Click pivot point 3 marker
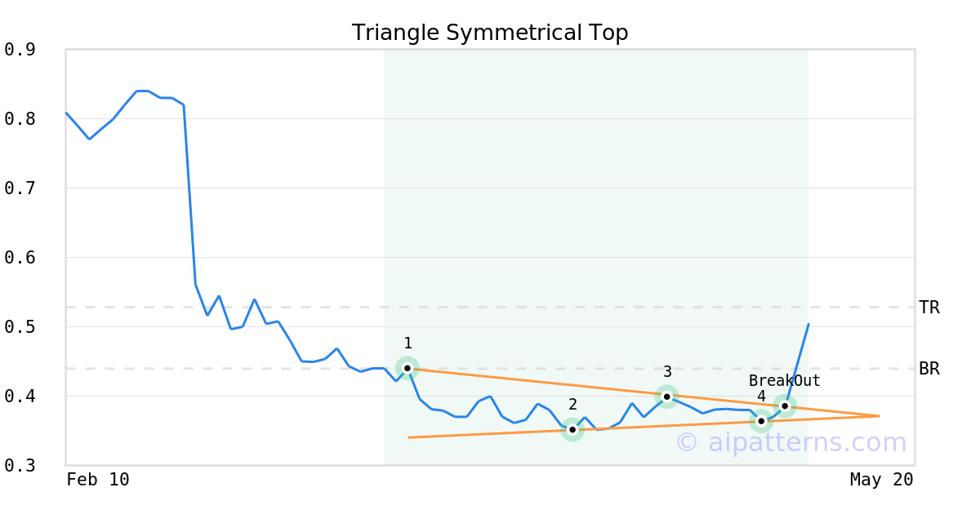The height and width of the screenshot is (514, 980). [x=667, y=397]
